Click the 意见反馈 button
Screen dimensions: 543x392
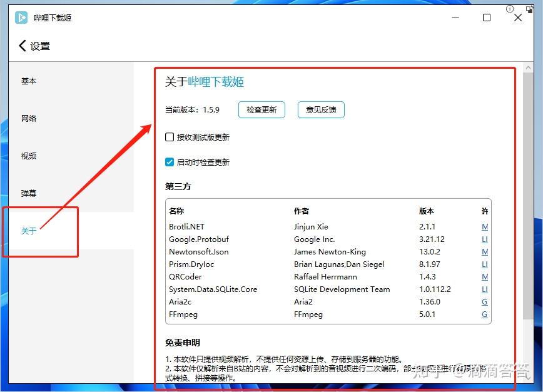(321, 109)
